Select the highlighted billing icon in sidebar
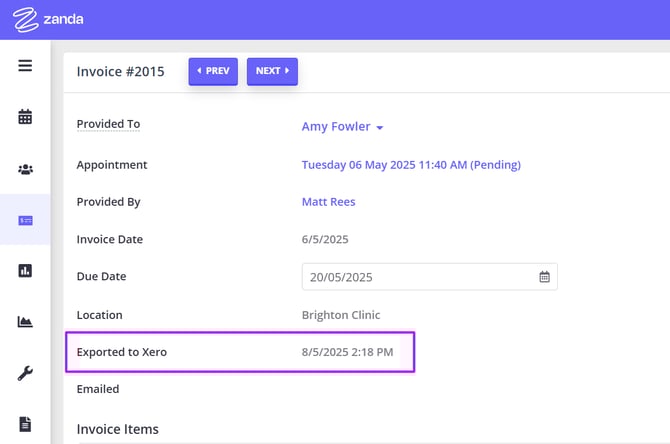The width and height of the screenshot is (670, 444). tap(25, 220)
